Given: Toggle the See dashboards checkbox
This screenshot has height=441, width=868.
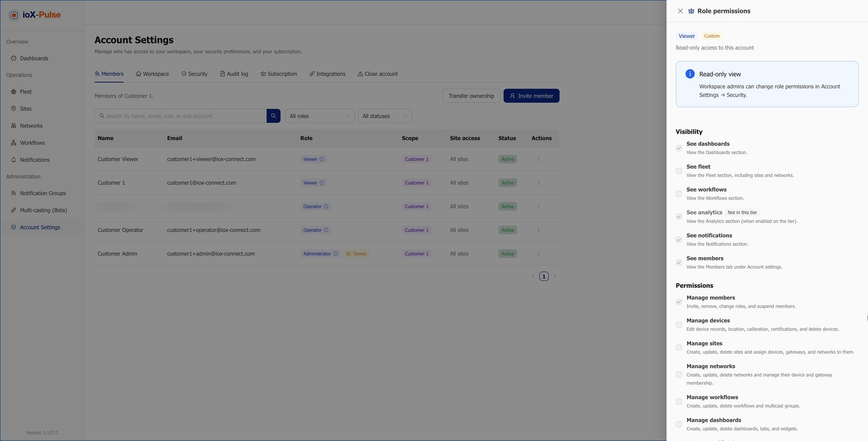Looking at the screenshot, I should pos(679,148).
